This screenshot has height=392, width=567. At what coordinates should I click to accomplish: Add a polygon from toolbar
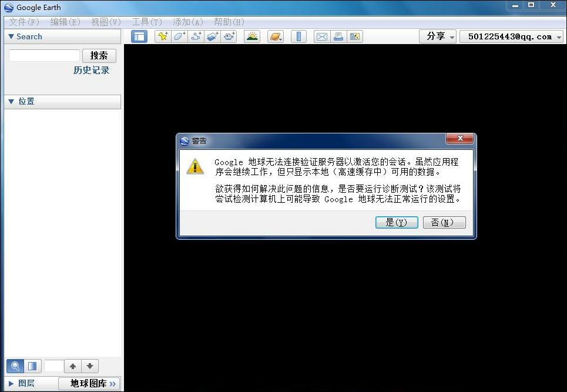(x=179, y=36)
